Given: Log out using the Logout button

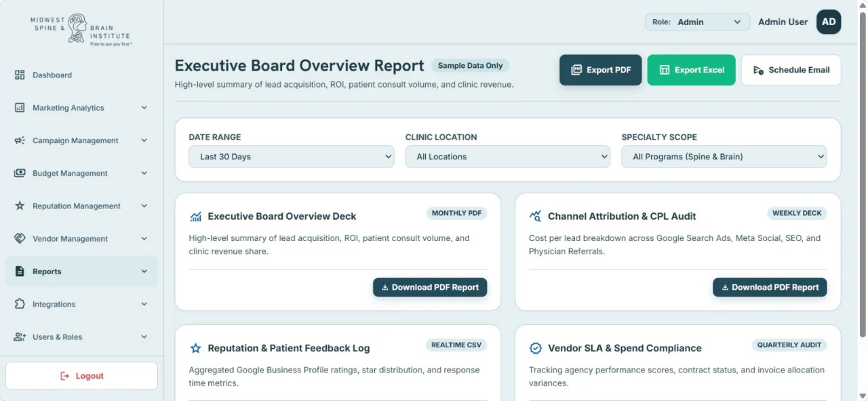Looking at the screenshot, I should click(x=81, y=376).
